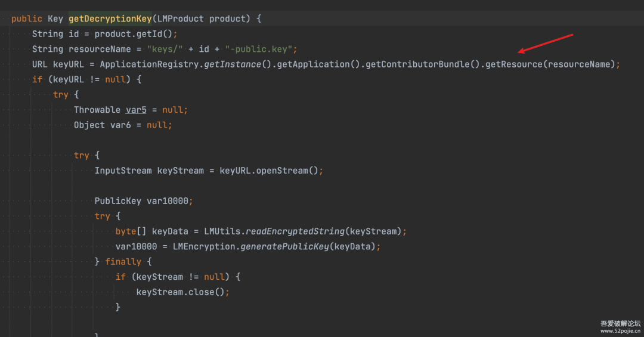Screen dimensions: 644x337
Task: Click the www.52pojie.cn watermark text
Action: 620,331
